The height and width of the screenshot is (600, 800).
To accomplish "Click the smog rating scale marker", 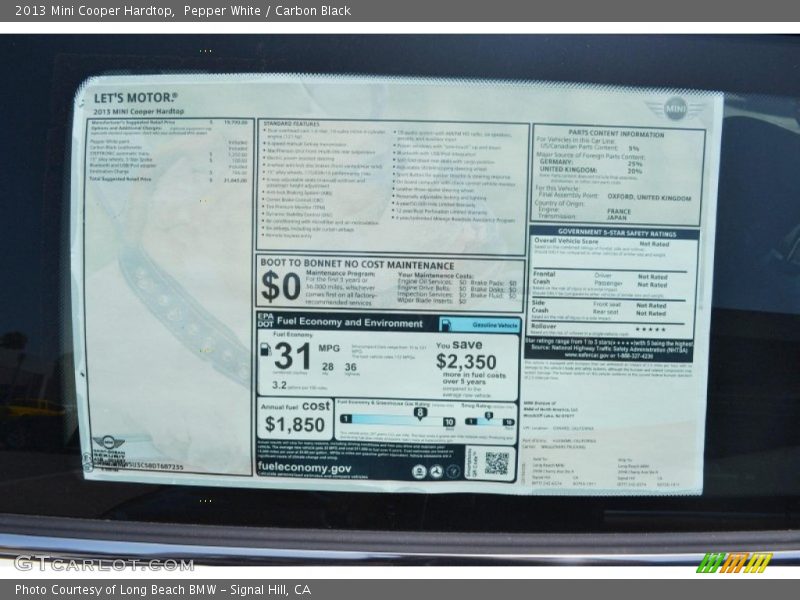I will coord(488,416).
